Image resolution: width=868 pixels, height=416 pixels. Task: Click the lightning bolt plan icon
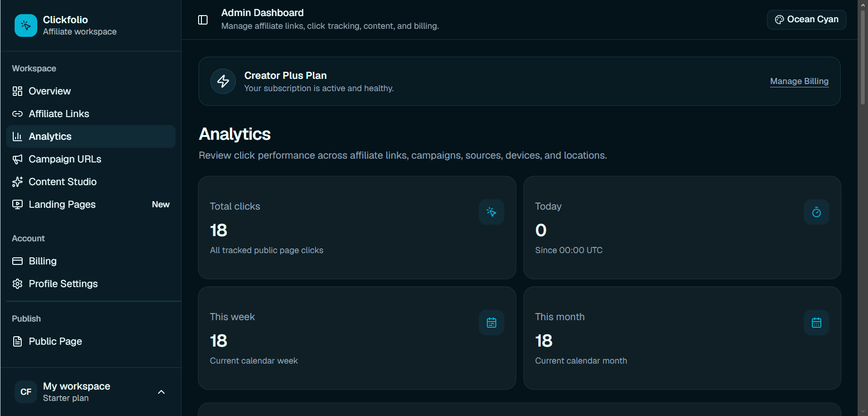tap(223, 81)
